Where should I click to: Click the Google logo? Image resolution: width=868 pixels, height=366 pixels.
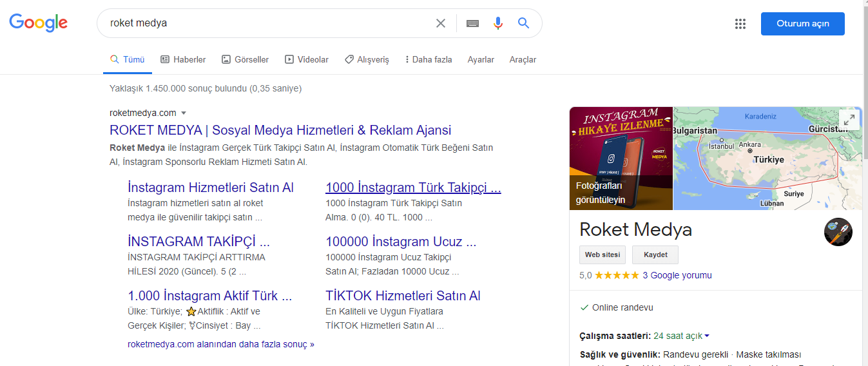(x=39, y=23)
